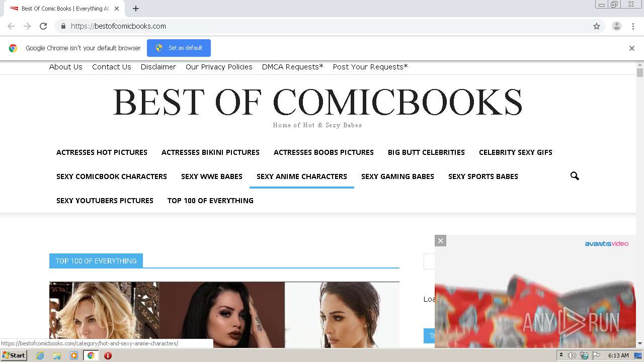Click the TOP 100 OF EVERYTHING section heading
This screenshot has width=644, height=362.
(96, 261)
